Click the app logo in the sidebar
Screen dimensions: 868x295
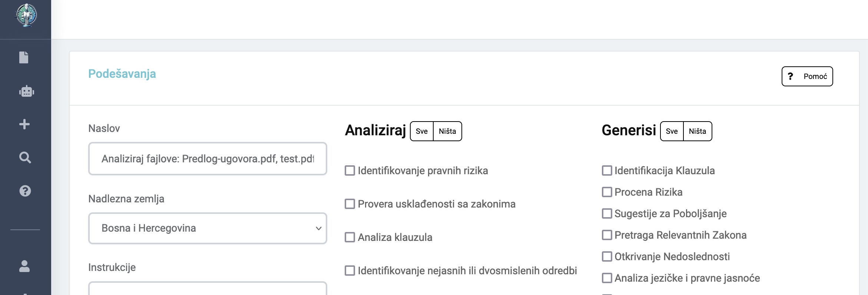[26, 15]
